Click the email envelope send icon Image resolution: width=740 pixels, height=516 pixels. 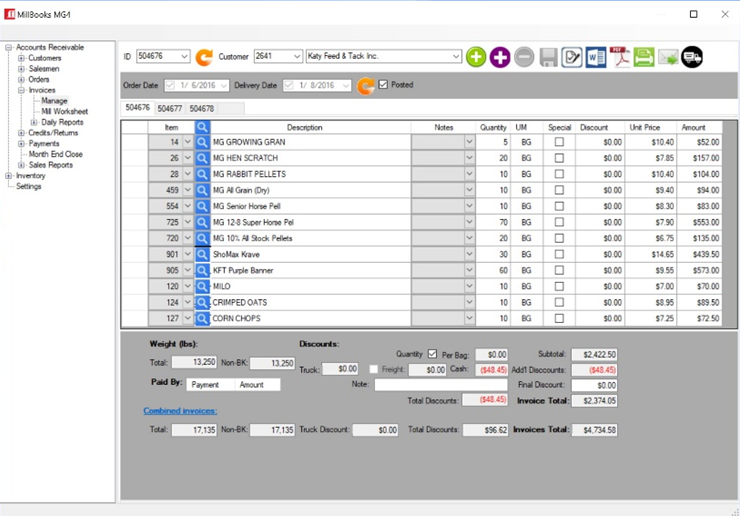point(668,58)
